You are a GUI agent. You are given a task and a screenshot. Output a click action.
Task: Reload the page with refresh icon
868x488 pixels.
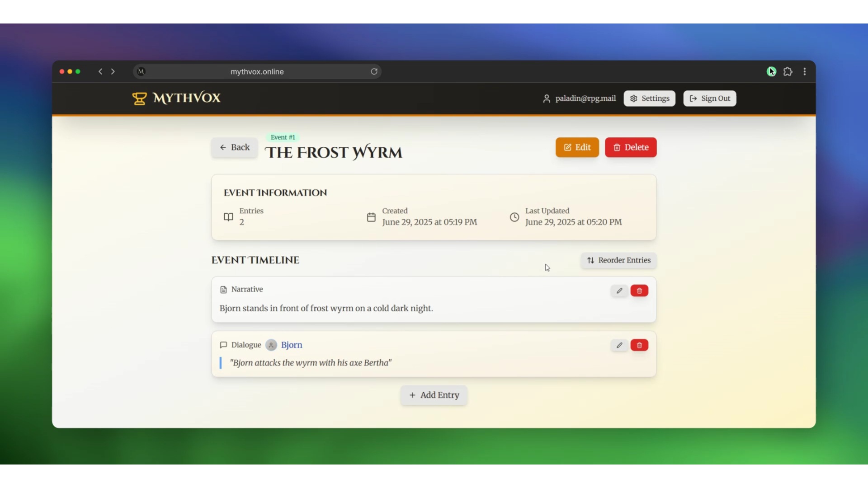374,71
